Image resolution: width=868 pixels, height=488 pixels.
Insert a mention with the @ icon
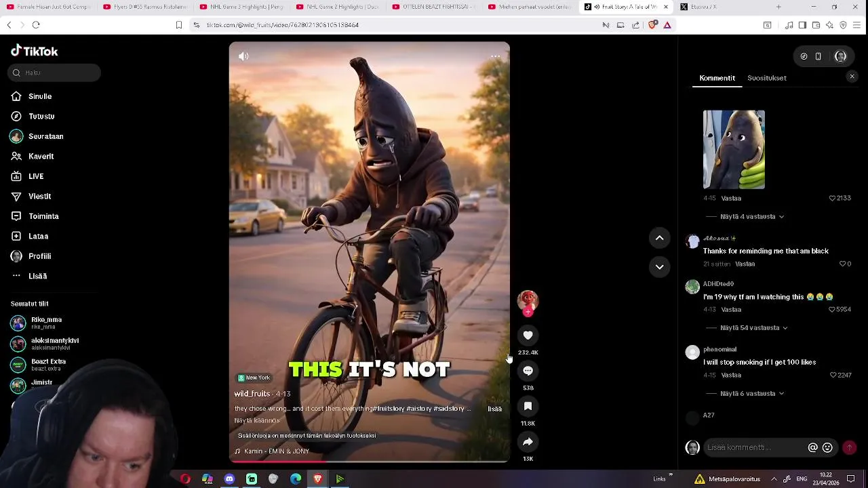pos(812,447)
